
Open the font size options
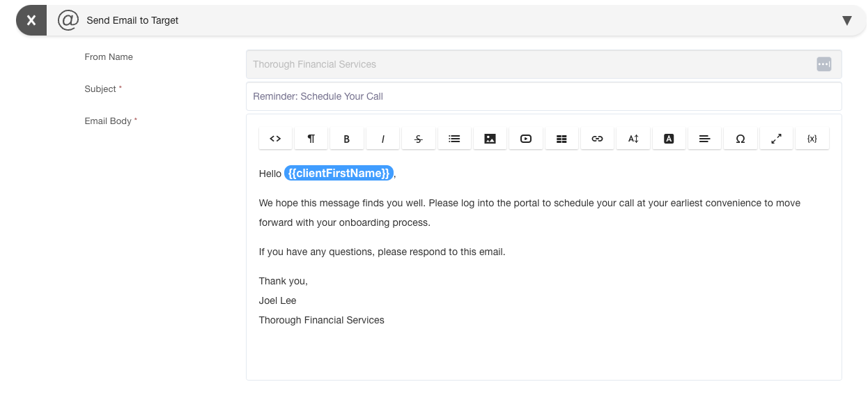(x=633, y=139)
